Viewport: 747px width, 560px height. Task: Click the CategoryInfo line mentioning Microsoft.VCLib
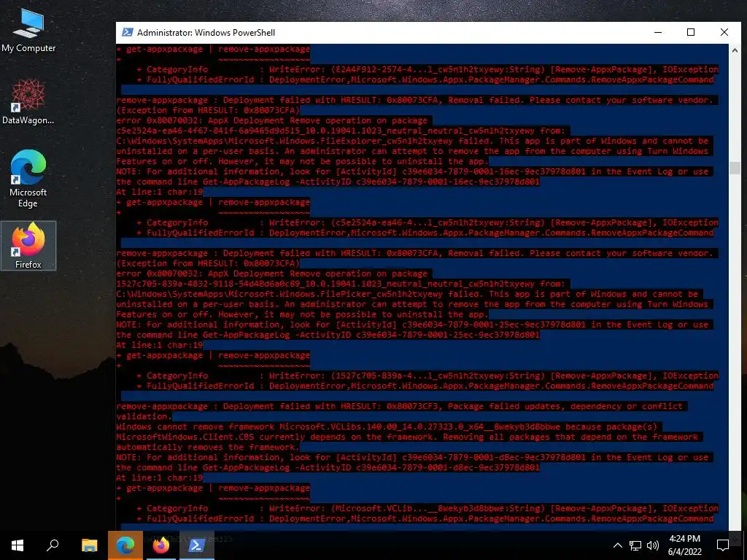pos(427,508)
